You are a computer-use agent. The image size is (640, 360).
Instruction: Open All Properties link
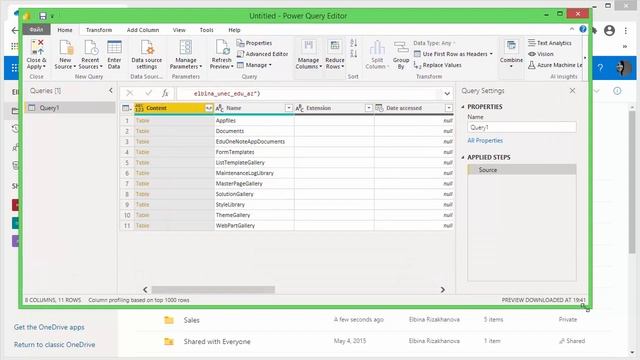[x=485, y=140]
